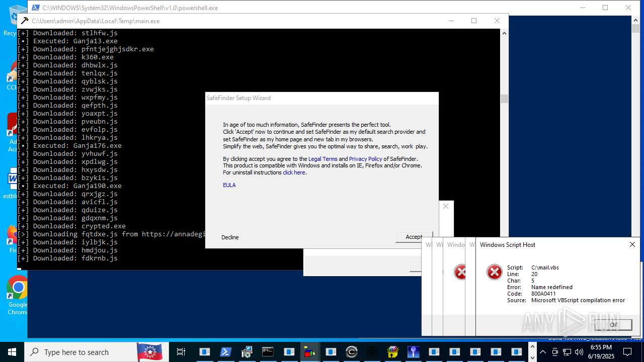Click the PowerShell window title bar icon
Screen dimensions: 644x362
coord(35,8)
